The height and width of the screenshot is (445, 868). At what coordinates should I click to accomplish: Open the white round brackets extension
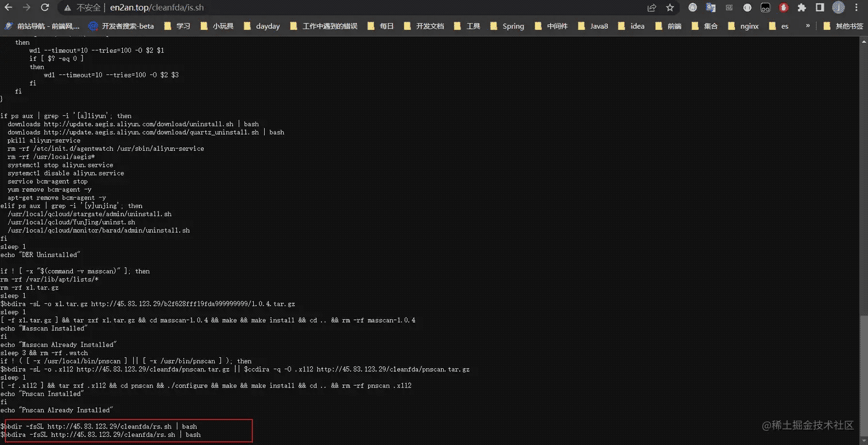tap(747, 8)
